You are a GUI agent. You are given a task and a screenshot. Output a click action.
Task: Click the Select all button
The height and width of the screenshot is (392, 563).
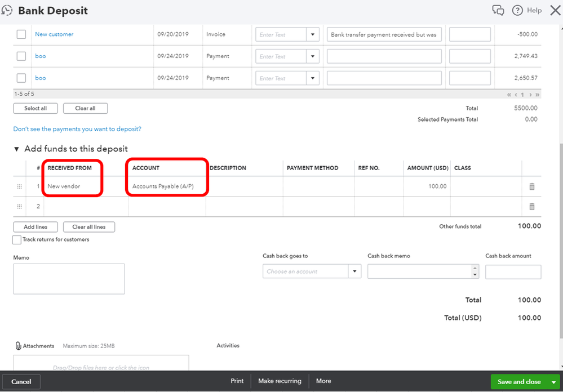tap(36, 108)
